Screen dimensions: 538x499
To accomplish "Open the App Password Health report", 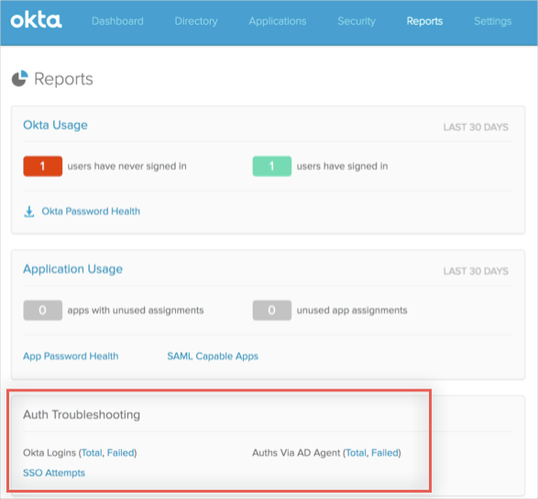I will coord(71,356).
